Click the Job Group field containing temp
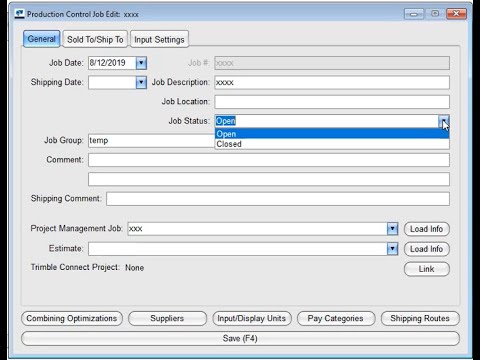This screenshot has height=360, width=480. pos(152,140)
